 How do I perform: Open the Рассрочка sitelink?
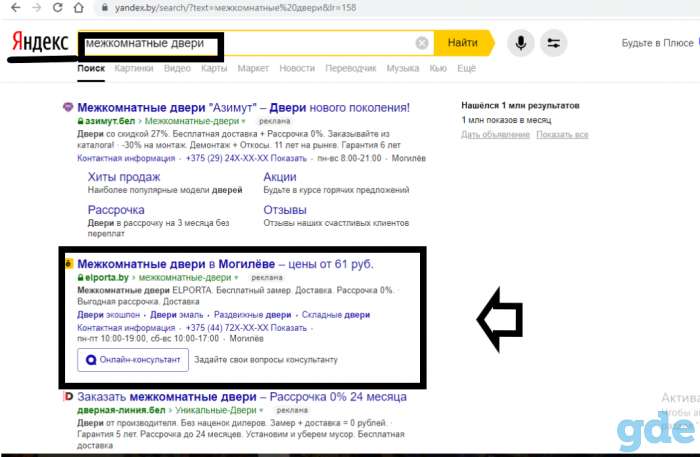[x=116, y=210]
